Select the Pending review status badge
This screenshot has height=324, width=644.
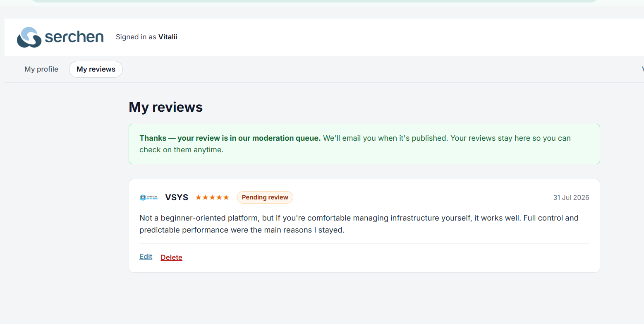pos(265,197)
